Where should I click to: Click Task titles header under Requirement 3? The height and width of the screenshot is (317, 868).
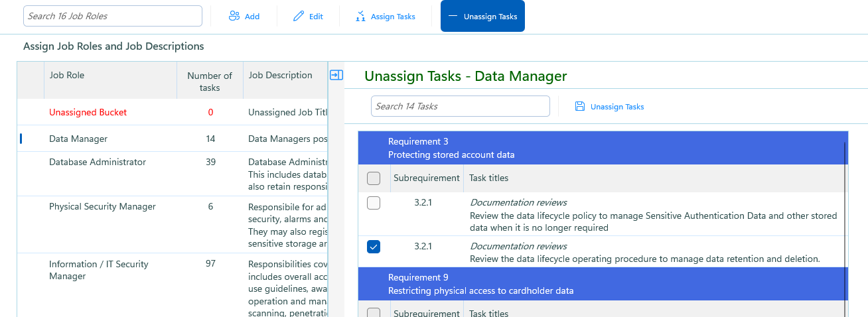(x=489, y=178)
